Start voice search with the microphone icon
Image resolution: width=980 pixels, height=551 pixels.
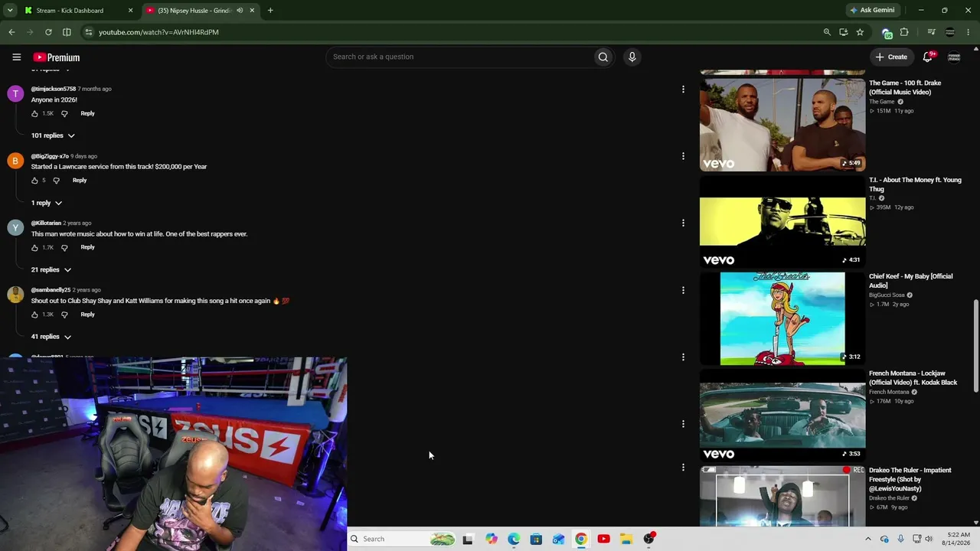point(632,57)
